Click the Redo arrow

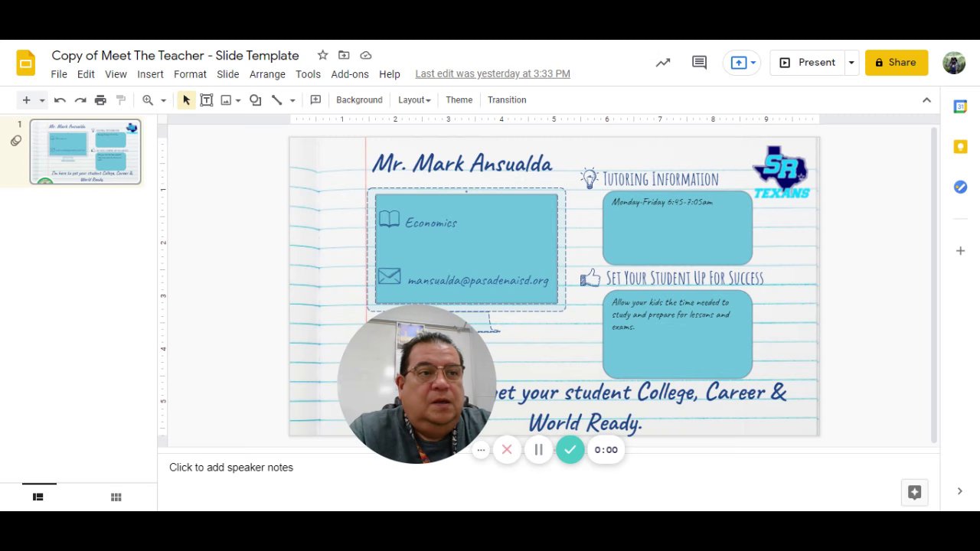click(80, 100)
